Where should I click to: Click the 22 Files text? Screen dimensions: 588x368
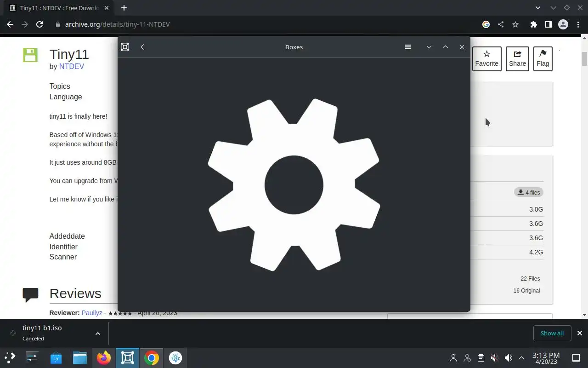click(530, 279)
